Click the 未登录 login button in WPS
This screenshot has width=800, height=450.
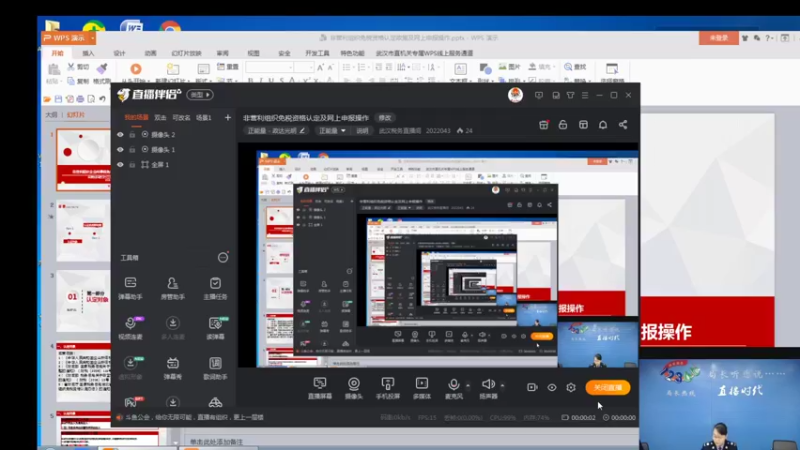(718, 38)
